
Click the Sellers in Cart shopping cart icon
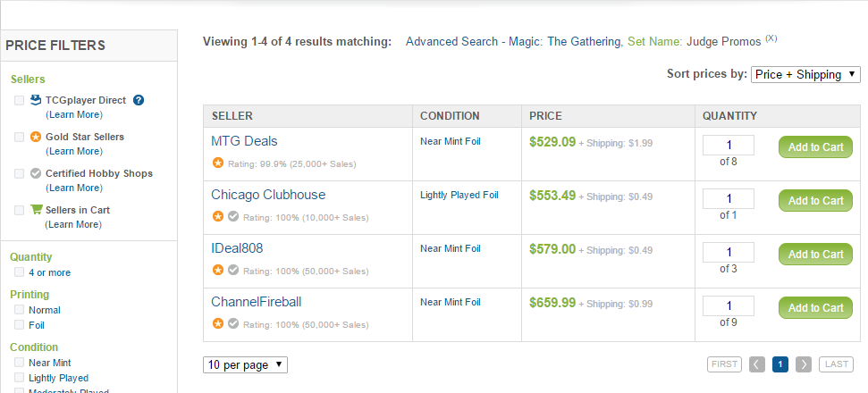pos(37,210)
